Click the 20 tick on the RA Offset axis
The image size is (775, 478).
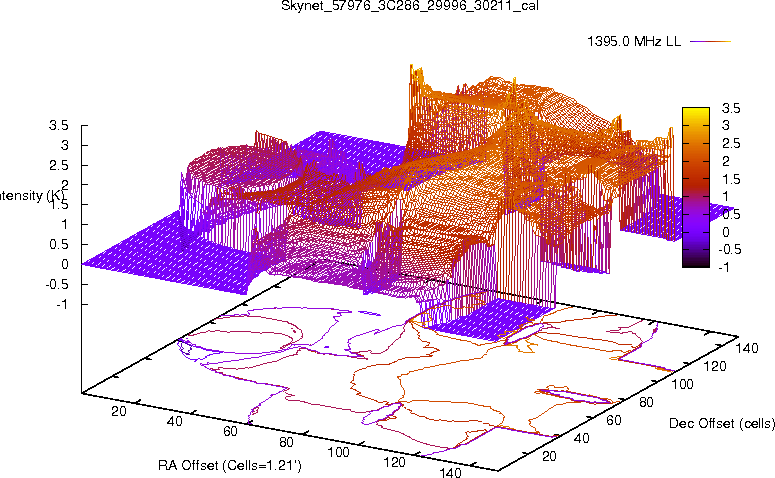[x=119, y=411]
